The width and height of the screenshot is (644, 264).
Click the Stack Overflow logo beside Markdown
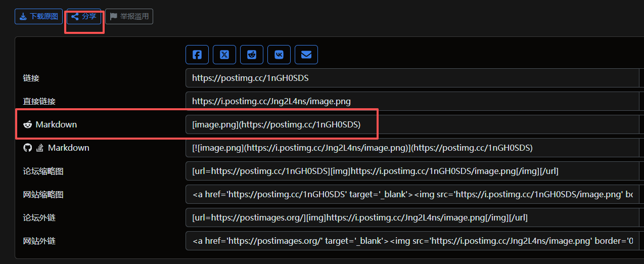(40, 148)
